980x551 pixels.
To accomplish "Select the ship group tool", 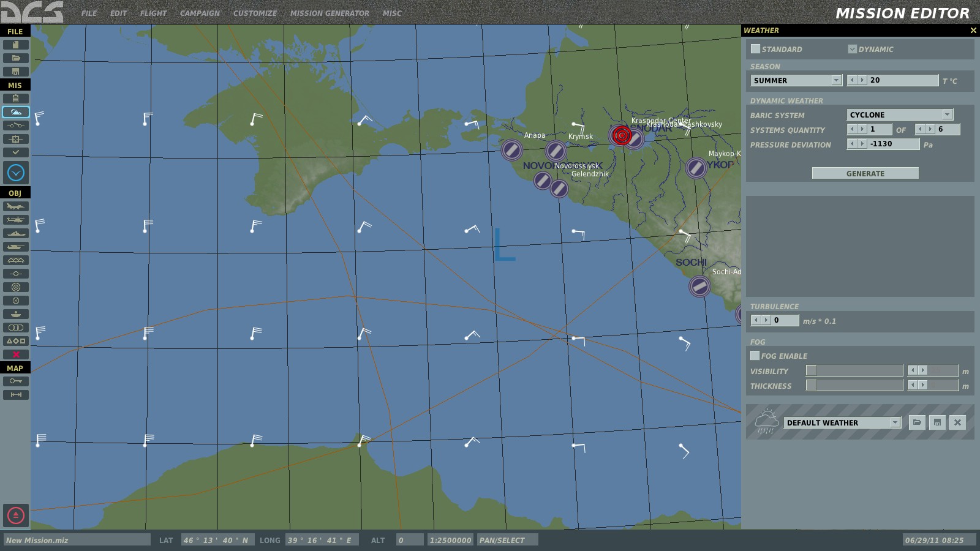I will [16, 233].
